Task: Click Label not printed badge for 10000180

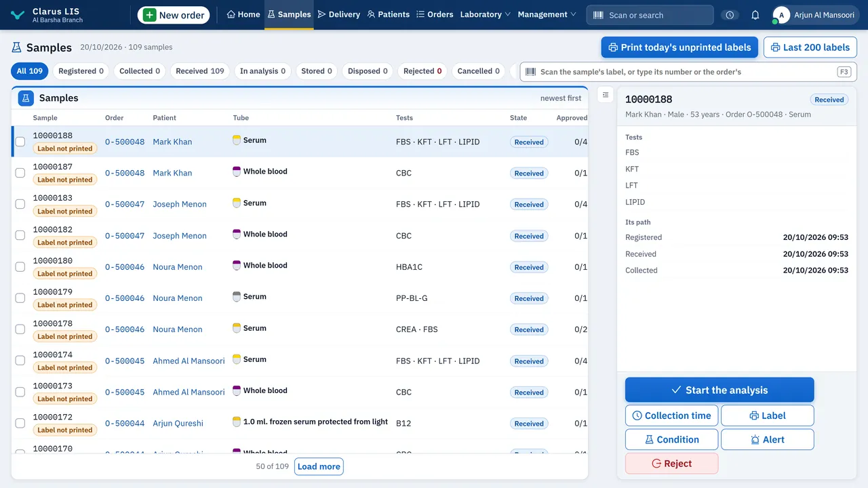Action: coord(65,273)
